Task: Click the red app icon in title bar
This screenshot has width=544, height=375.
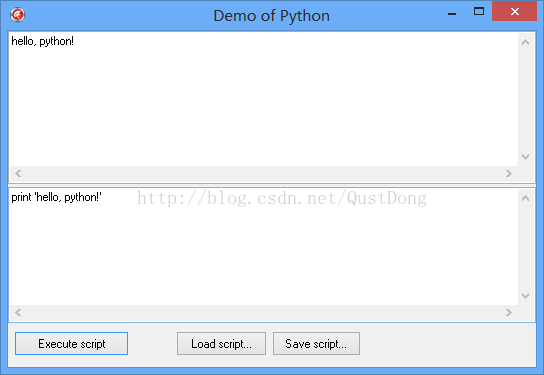Action: 18,15
